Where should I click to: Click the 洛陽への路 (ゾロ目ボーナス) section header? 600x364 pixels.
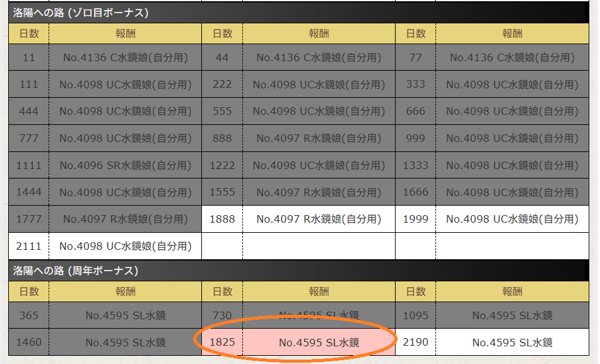81,13
